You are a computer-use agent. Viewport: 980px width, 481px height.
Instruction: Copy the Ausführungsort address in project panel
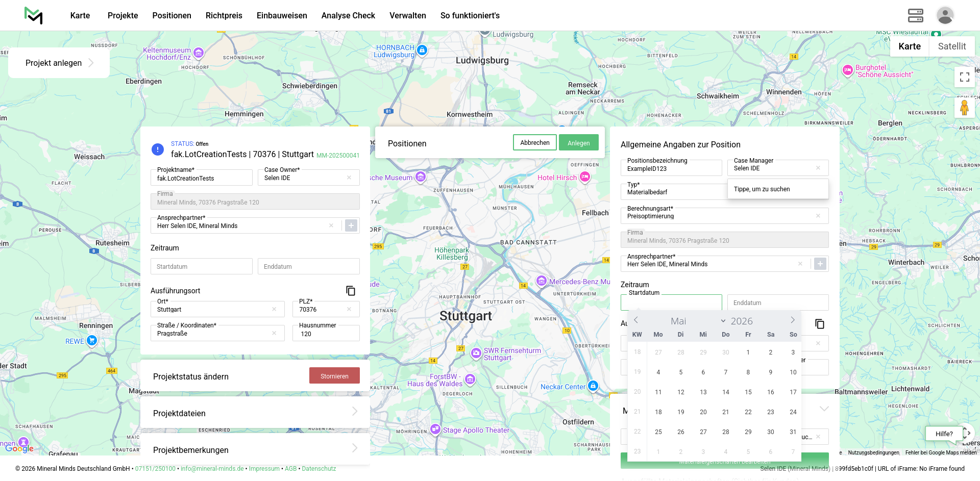(351, 291)
